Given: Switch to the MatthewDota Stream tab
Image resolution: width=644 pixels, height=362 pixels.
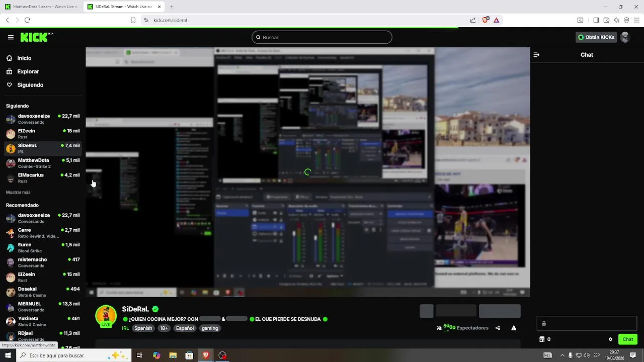Looking at the screenshot, I should tap(41, 7).
